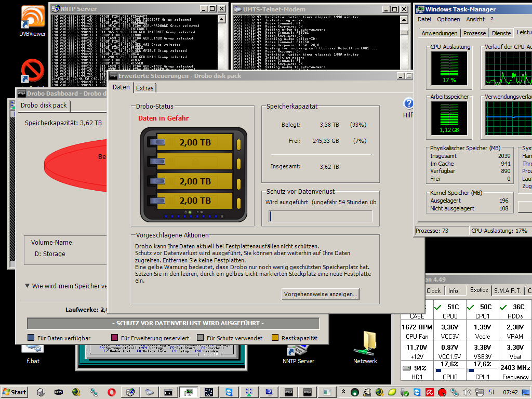532x399 pixels.
Task: Click the data protection progress bar
Action: click(320, 216)
